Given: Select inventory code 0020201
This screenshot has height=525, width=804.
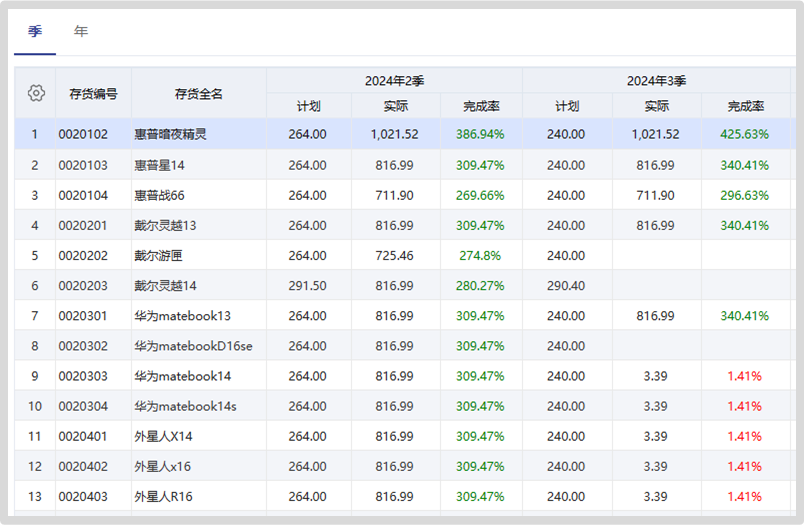Looking at the screenshot, I should 83,226.
